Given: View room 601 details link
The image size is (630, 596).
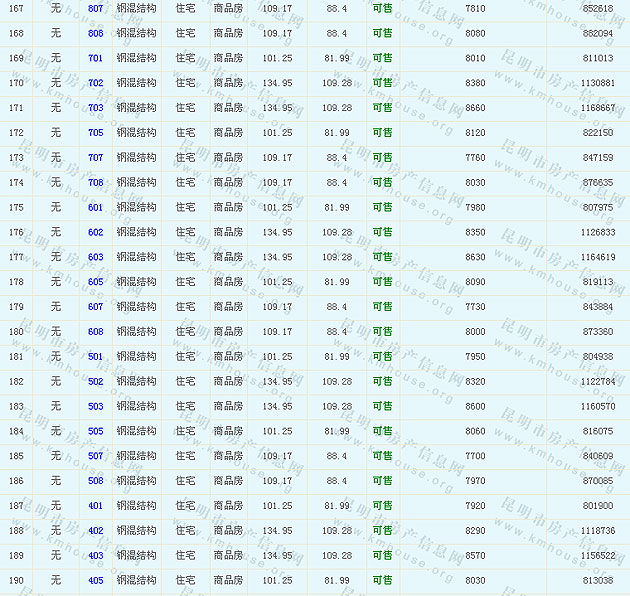Looking at the screenshot, I should (95, 207).
